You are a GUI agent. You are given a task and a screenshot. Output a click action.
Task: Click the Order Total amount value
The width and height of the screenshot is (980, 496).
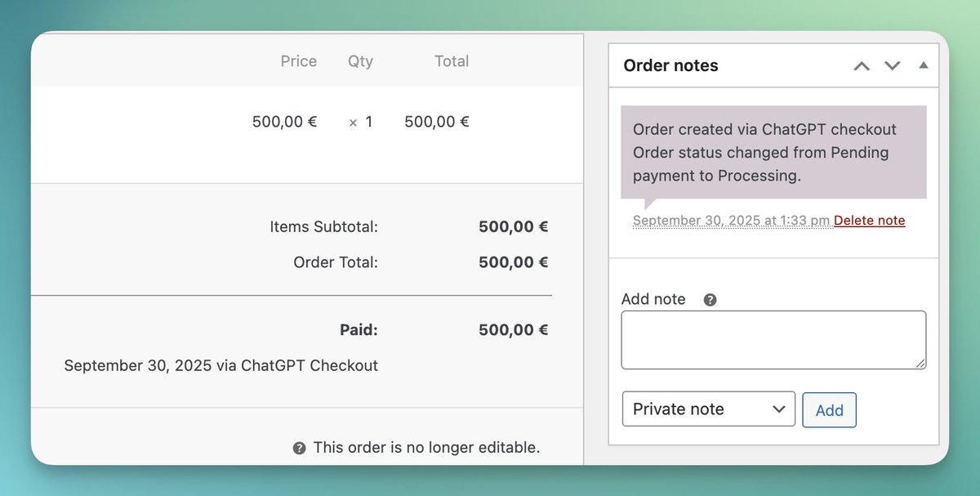pos(513,262)
